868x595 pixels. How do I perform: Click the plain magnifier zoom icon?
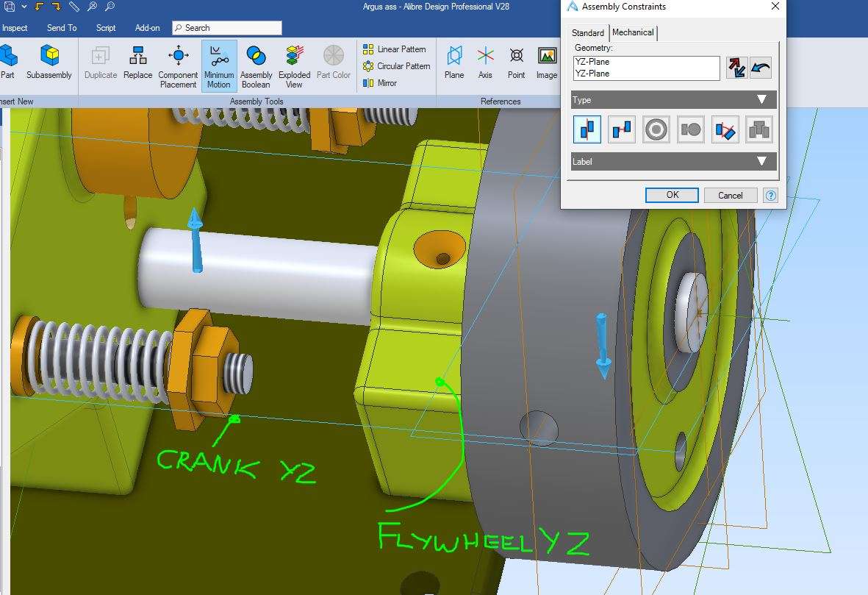pyautogui.click(x=110, y=7)
